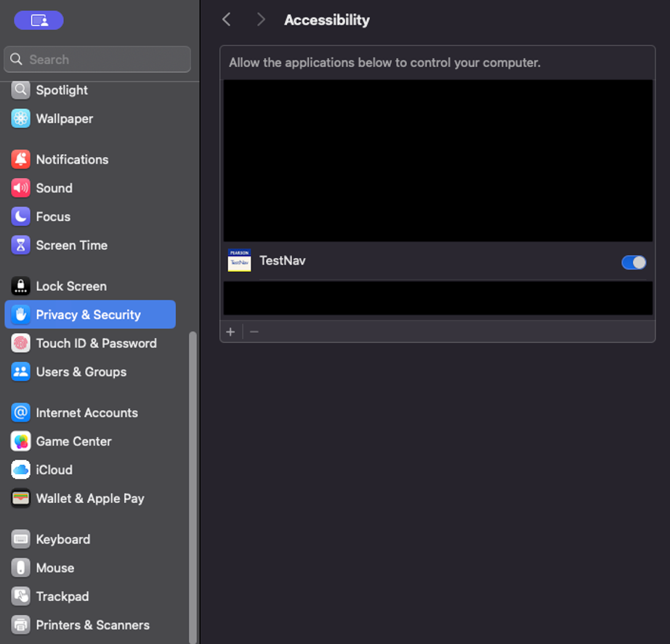670x644 pixels.
Task: Open Wallpaper settings label
Action: point(65,118)
